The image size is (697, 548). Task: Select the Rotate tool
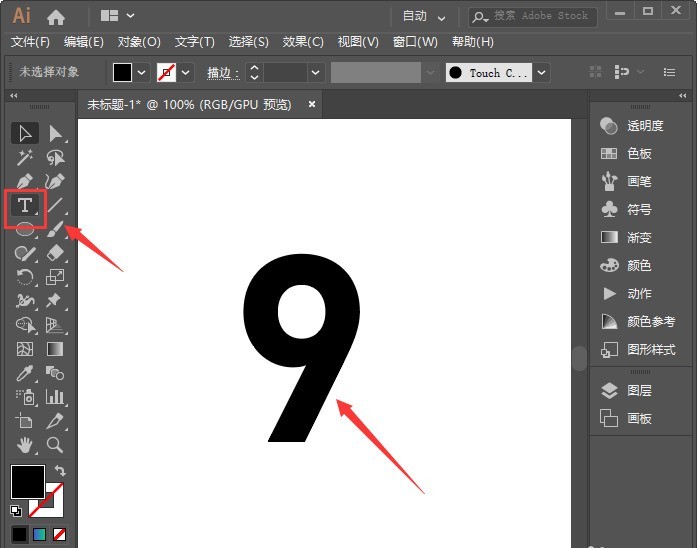[x=25, y=277]
